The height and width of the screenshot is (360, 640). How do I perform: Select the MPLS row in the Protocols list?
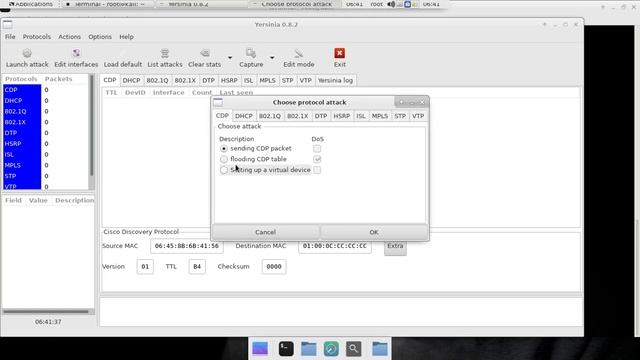click(x=45, y=165)
